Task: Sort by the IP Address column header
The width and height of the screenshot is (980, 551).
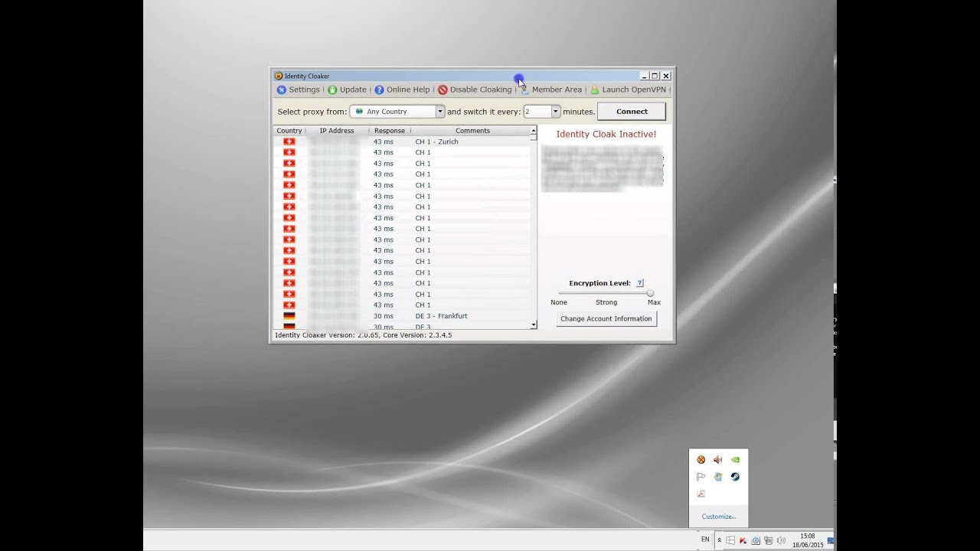Action: (x=337, y=131)
